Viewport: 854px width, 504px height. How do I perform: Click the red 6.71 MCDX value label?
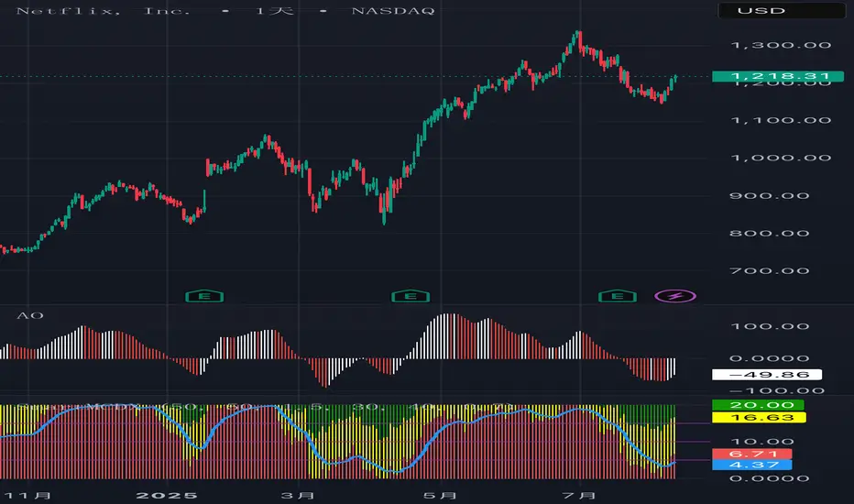pyautogui.click(x=751, y=454)
